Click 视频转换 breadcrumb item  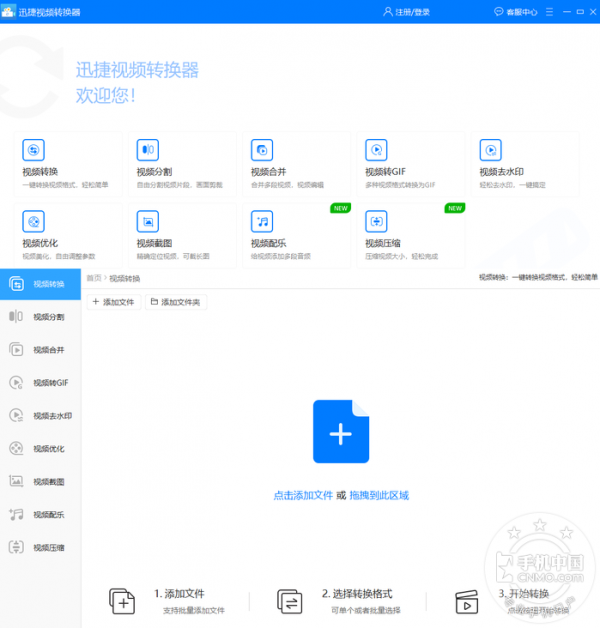click(x=125, y=278)
